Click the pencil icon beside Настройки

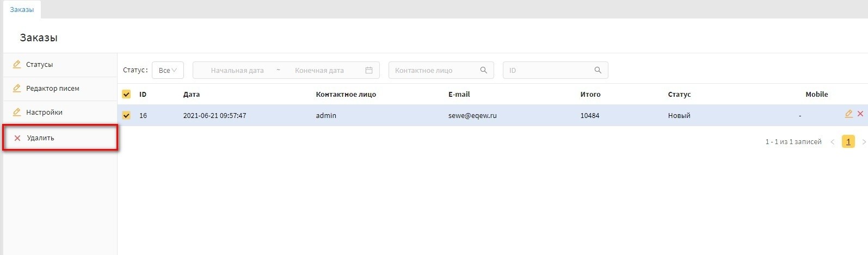(x=17, y=113)
